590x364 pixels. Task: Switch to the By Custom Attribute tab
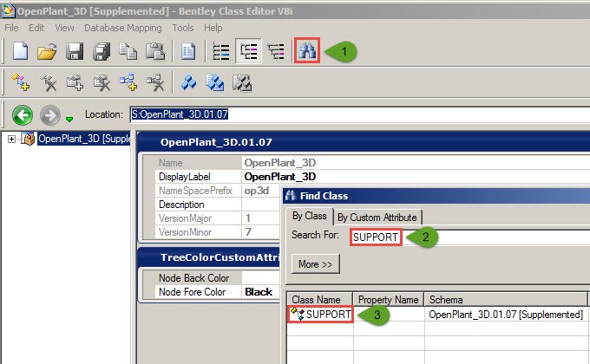click(377, 218)
